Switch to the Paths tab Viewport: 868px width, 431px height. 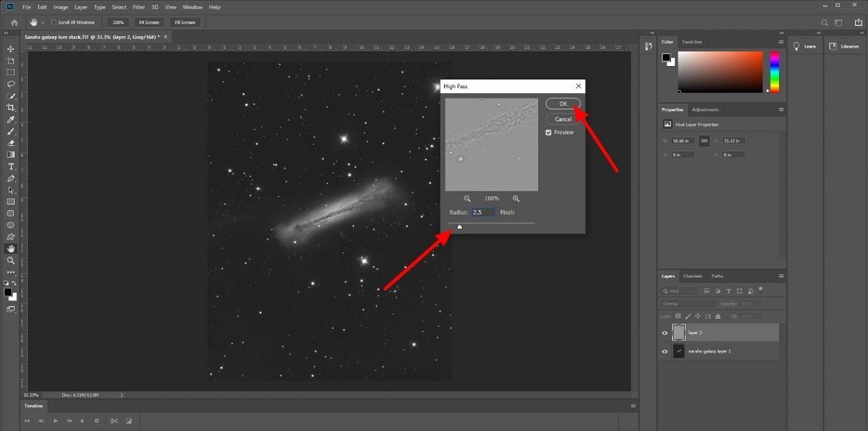pyautogui.click(x=717, y=276)
